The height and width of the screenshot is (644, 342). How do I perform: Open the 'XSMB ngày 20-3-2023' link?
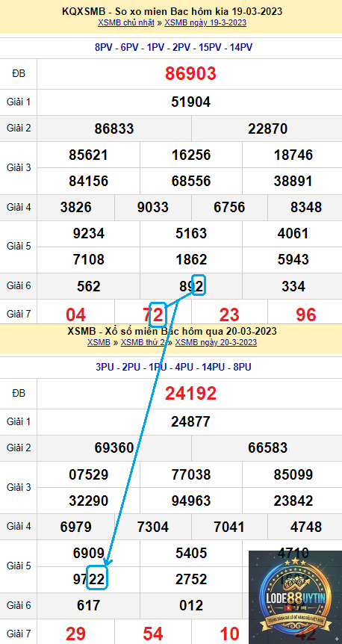click(x=216, y=342)
